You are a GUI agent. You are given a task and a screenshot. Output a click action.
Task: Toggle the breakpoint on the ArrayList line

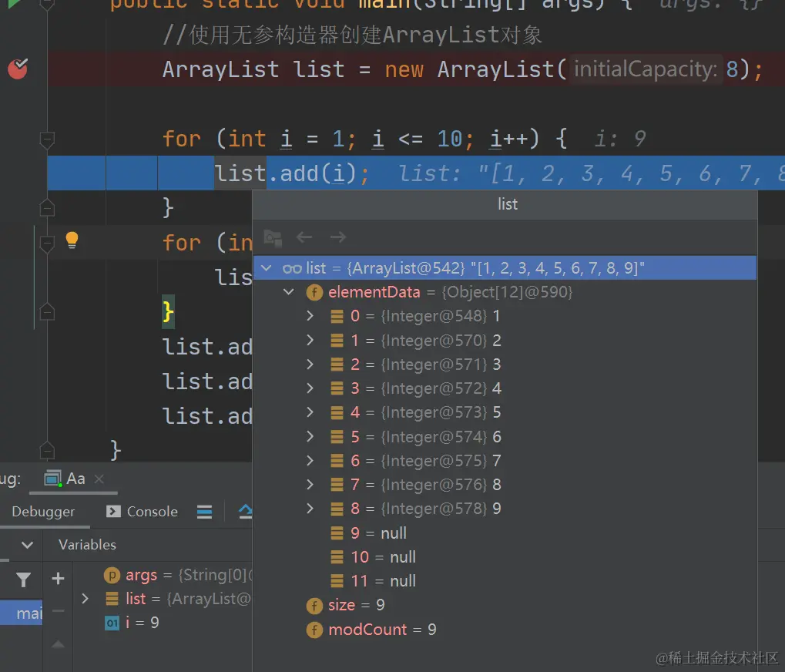point(18,69)
